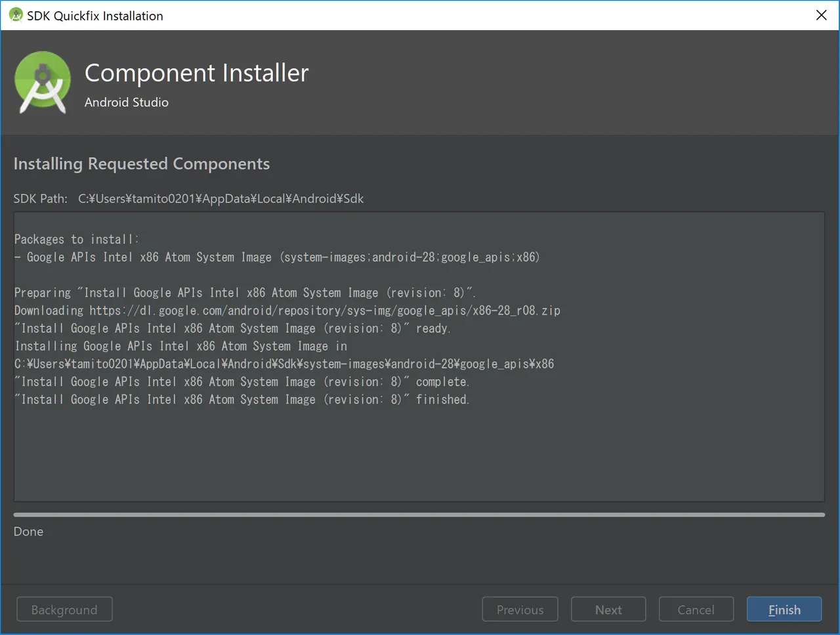Click the Downloading URL log line
Viewport: 840px width, 635px height.
[287, 310]
